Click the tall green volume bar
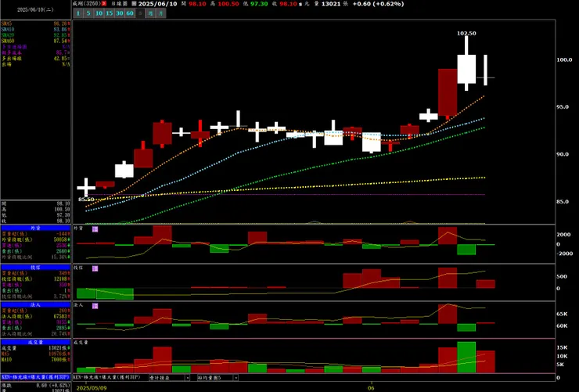 (x=466, y=358)
